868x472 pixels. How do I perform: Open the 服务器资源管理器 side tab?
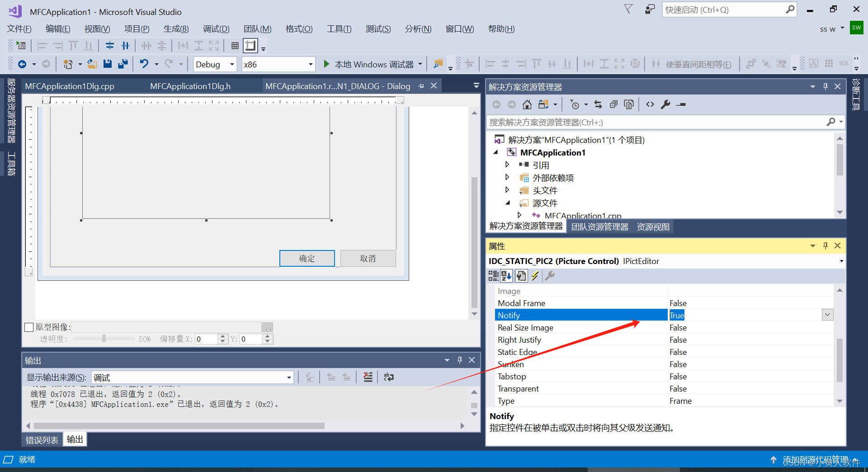11,110
